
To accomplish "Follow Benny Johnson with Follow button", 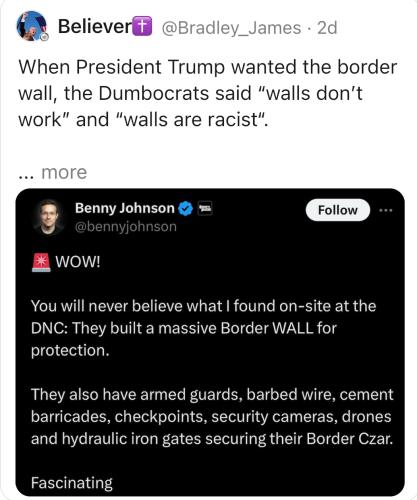I will 337,210.
